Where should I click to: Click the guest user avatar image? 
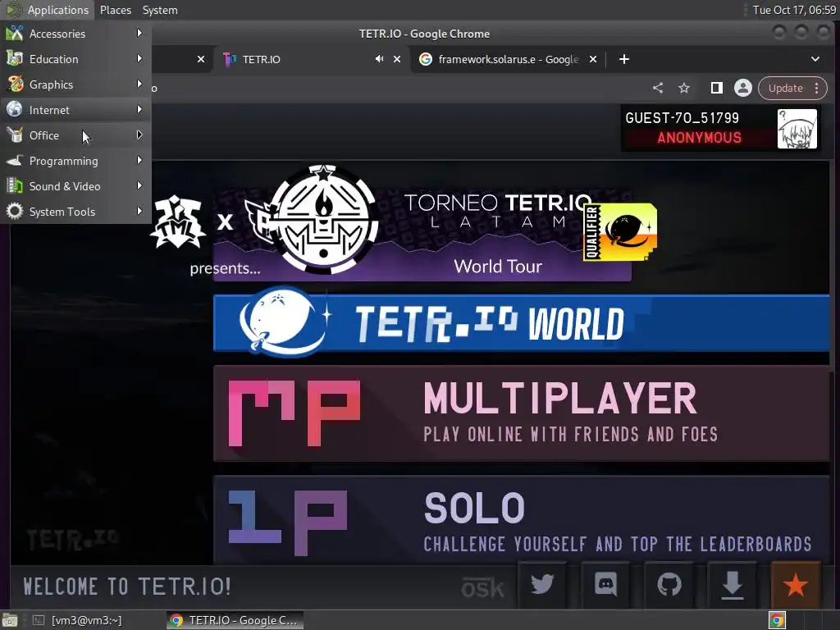[797, 129]
